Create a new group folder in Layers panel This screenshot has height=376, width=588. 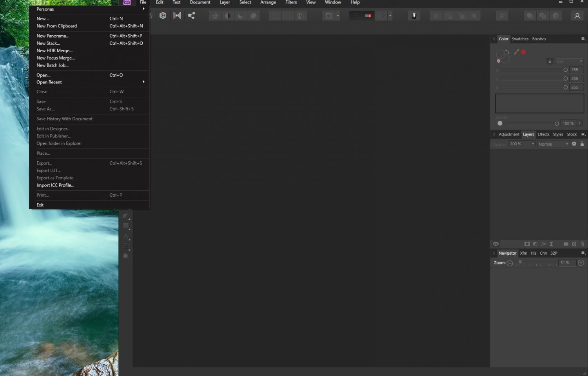566,244
